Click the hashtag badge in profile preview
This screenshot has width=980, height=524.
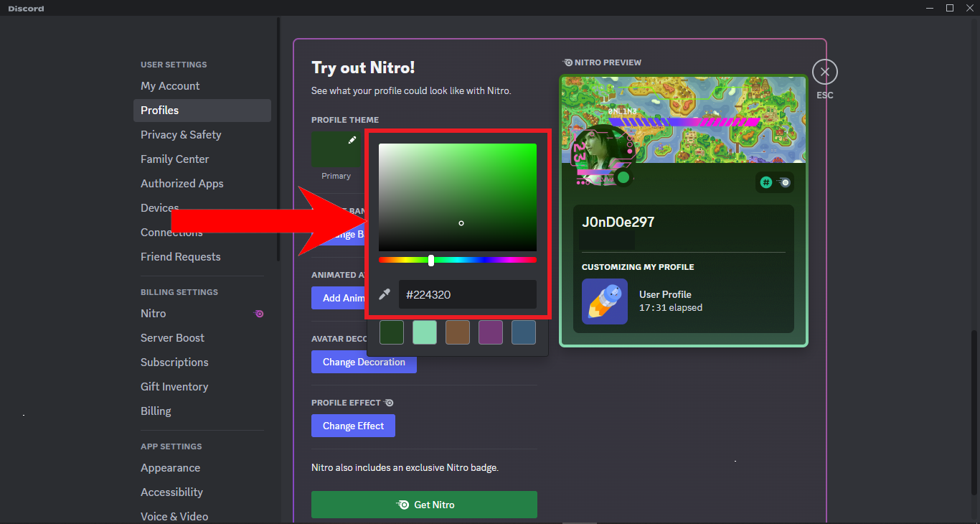click(766, 182)
